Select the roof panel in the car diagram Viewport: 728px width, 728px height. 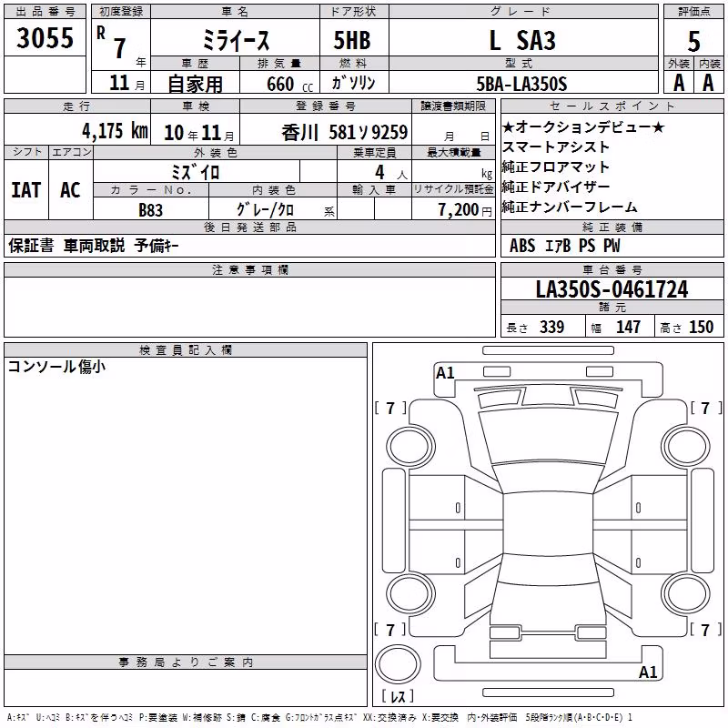click(548, 524)
